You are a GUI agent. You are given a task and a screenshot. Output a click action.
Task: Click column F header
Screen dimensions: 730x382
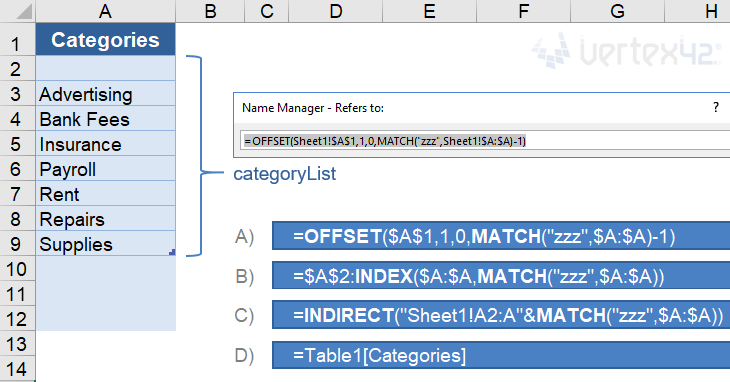pos(524,11)
